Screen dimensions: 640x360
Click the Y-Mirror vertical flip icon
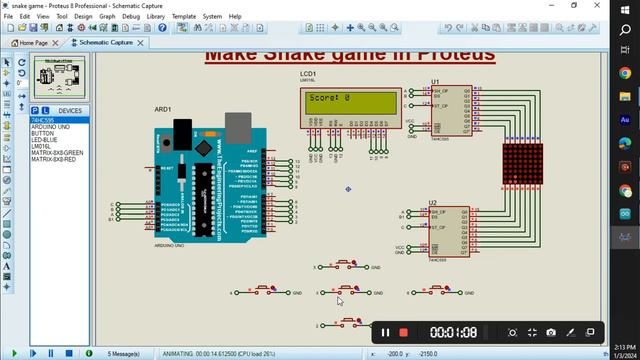pos(22,107)
